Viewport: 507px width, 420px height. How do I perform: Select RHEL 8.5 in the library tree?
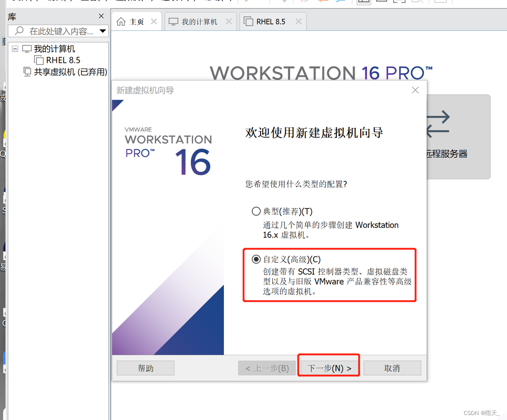pos(63,60)
